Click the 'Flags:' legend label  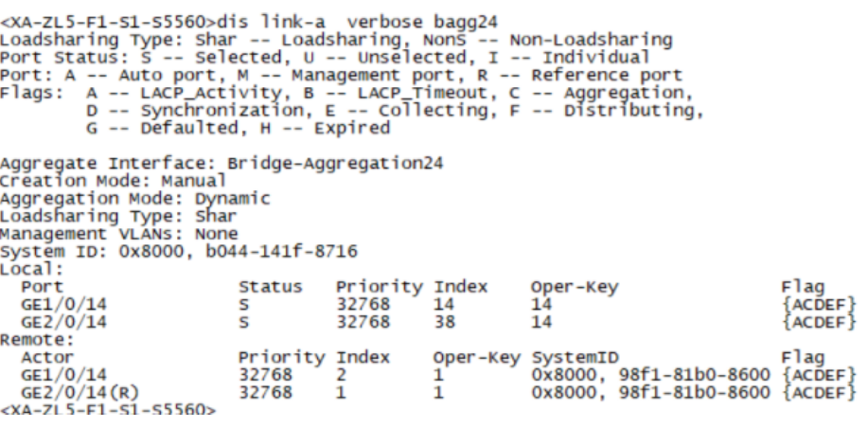tap(30, 93)
